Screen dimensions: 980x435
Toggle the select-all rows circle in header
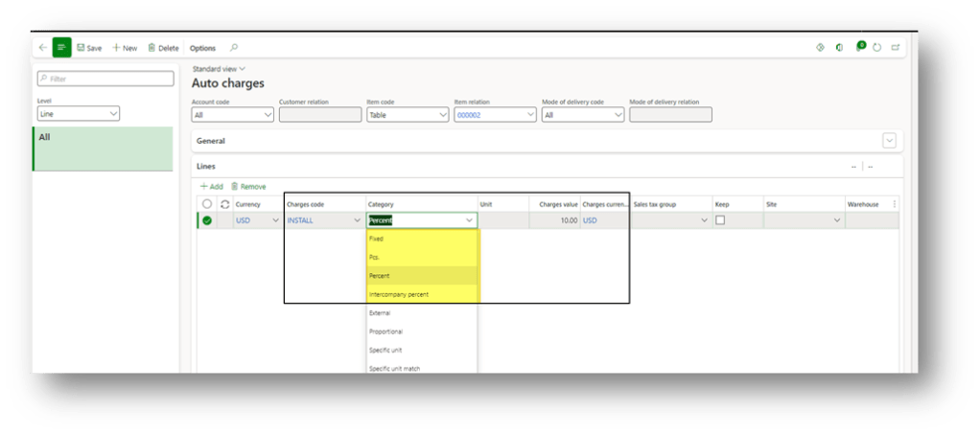[x=206, y=204]
